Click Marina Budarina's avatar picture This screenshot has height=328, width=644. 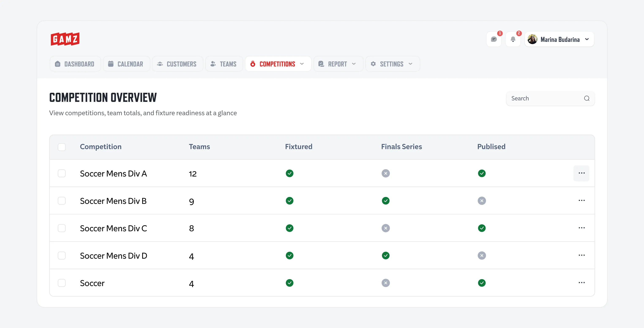tap(532, 39)
